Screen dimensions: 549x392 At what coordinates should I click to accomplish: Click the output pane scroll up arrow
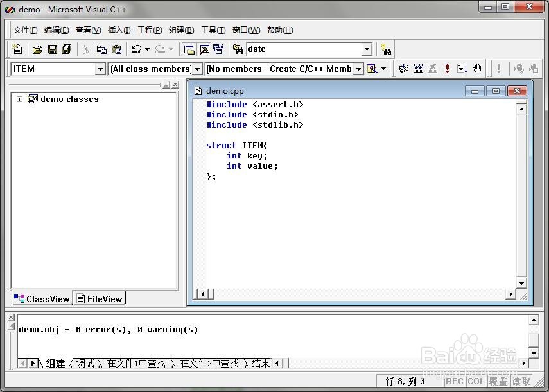coord(534,320)
